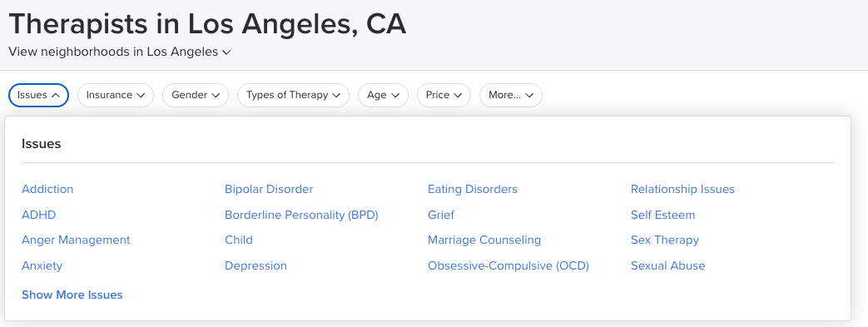Expand the Types of Therapy filter
Viewport: 868px width, 327px height.
pos(294,95)
